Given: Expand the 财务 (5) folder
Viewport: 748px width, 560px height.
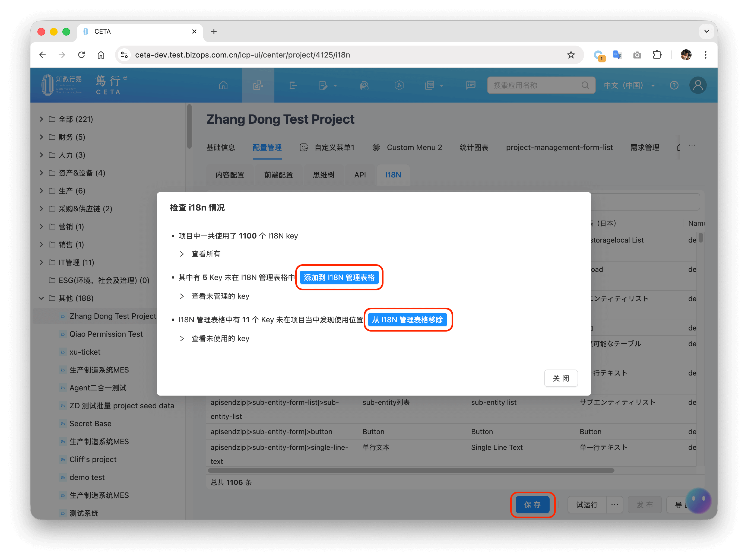Looking at the screenshot, I should tap(41, 137).
